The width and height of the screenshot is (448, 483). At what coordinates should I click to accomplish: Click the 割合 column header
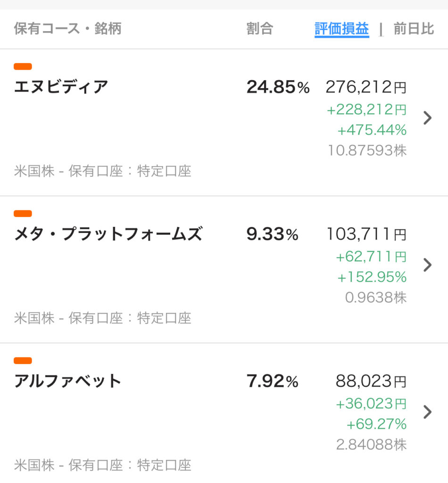pyautogui.click(x=260, y=29)
